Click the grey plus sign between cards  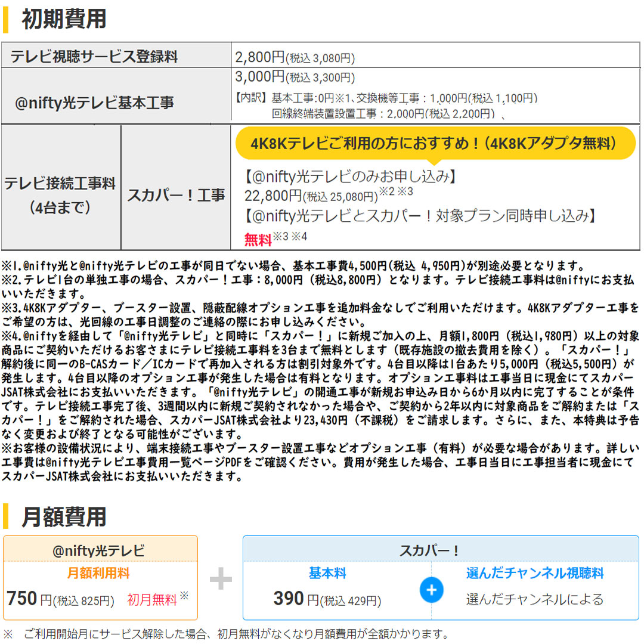coord(221,578)
